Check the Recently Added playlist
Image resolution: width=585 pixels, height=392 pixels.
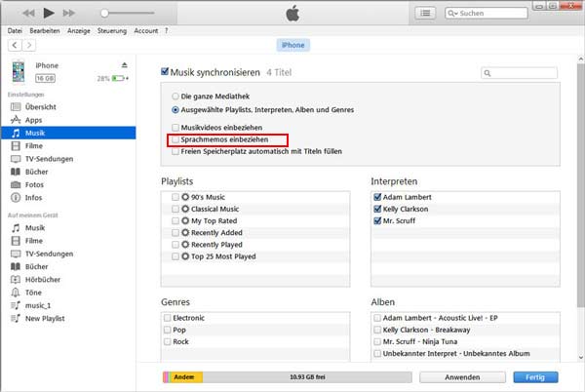(x=175, y=233)
